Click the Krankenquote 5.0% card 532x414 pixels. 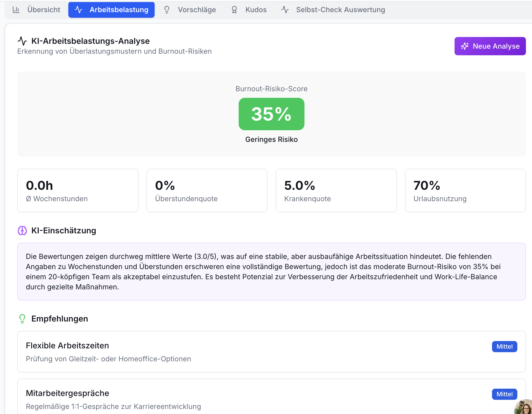coord(336,191)
